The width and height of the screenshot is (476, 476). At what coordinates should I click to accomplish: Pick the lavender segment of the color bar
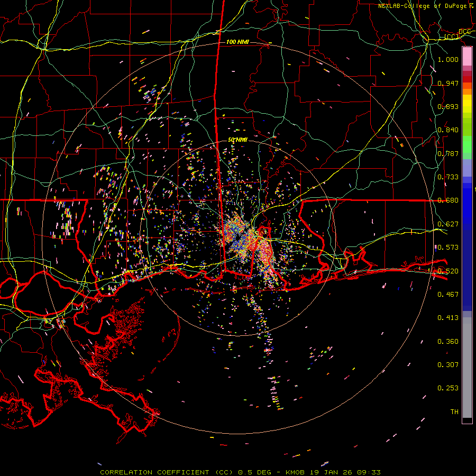coord(467,168)
